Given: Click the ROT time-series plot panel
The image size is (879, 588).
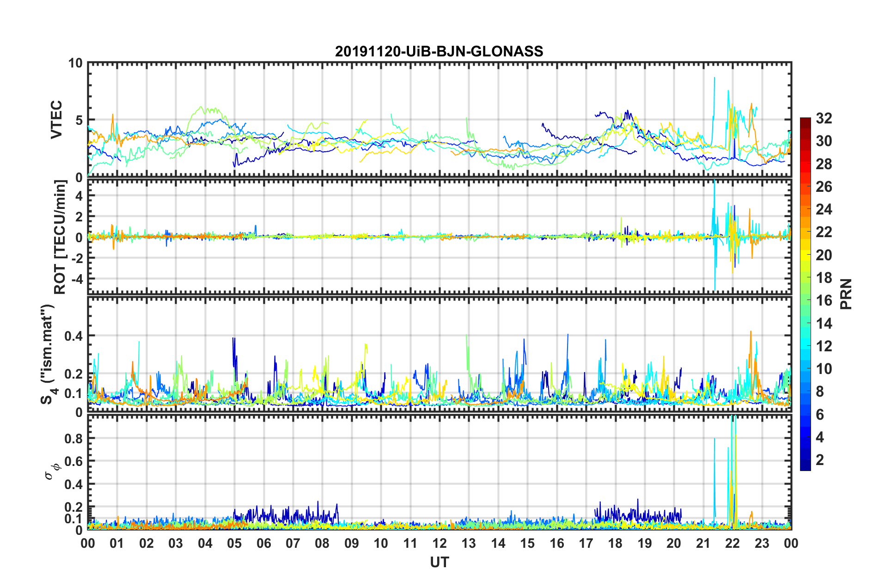Looking at the screenshot, I should click(439, 237).
